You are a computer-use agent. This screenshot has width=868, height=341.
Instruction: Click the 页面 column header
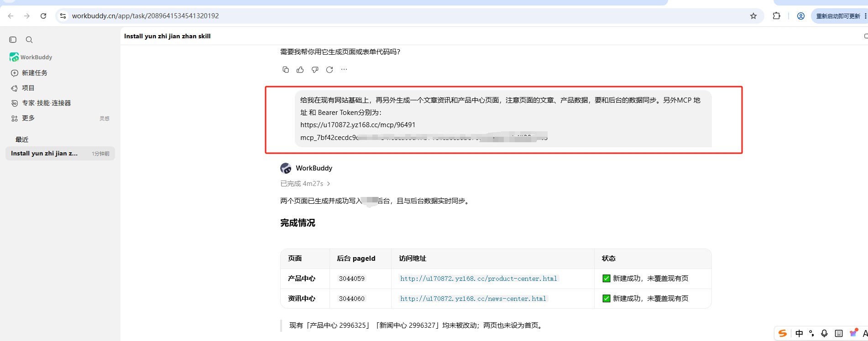pos(295,258)
